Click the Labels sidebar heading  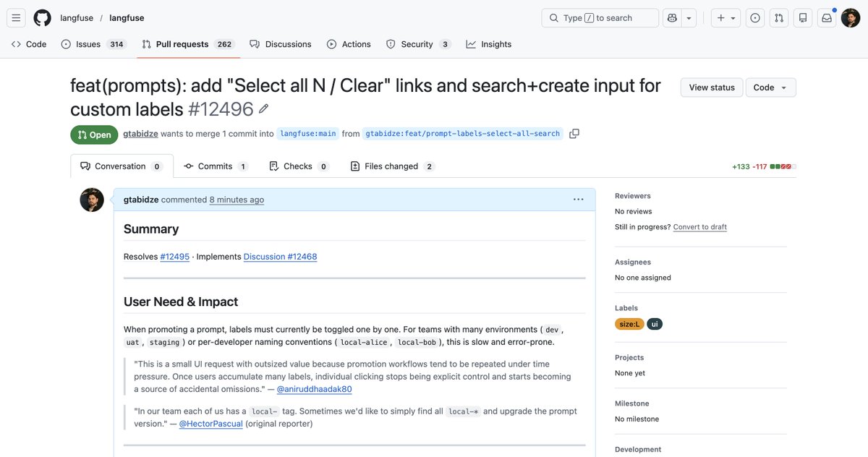(626, 308)
